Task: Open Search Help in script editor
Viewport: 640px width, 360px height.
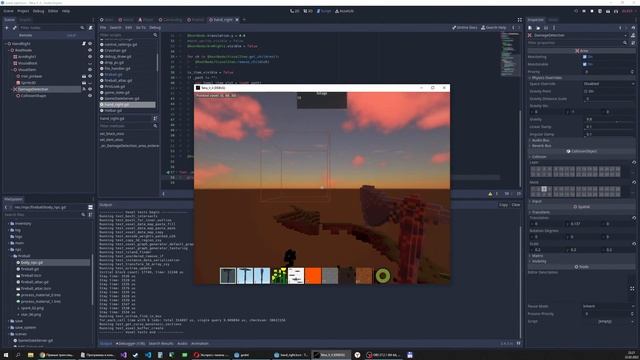Action: tap(494, 28)
